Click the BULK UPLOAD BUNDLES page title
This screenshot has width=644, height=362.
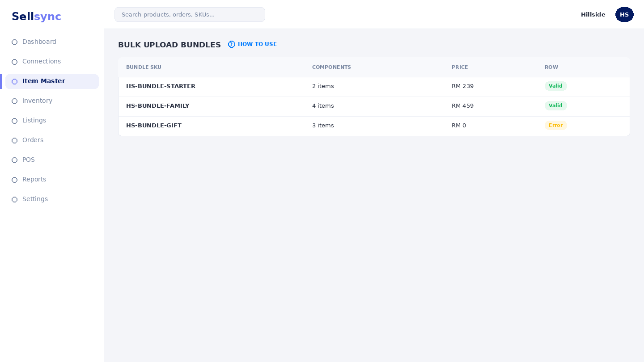[x=169, y=45]
